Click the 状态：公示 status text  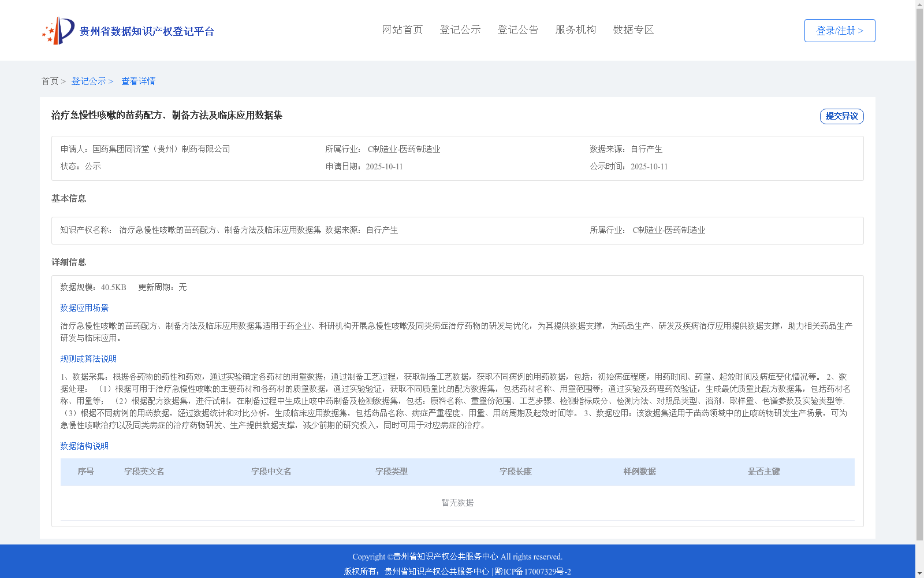(x=81, y=166)
